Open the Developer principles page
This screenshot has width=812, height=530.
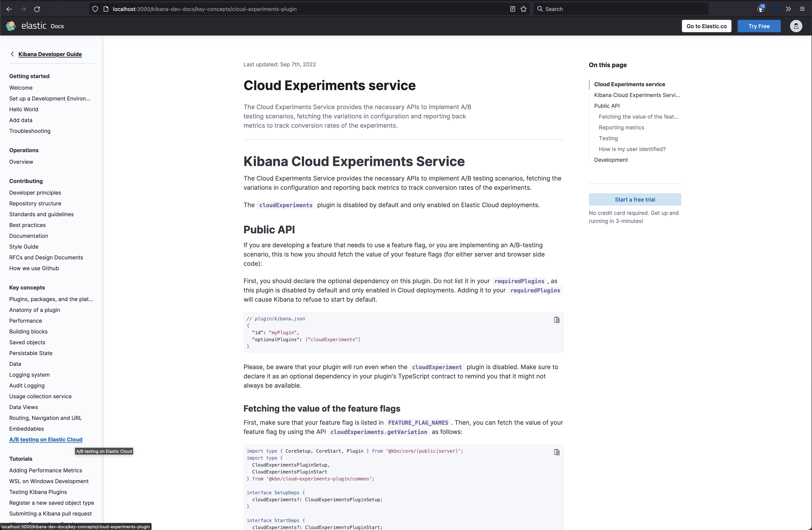(35, 193)
